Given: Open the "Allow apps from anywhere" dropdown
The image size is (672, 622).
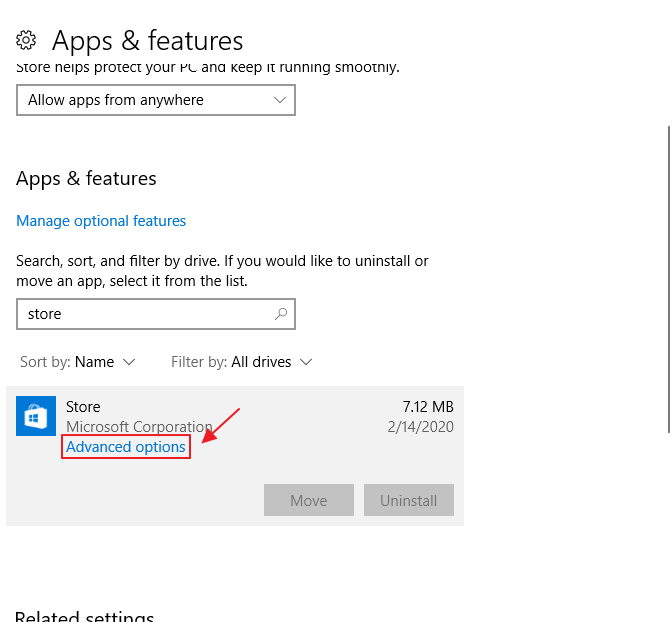Looking at the screenshot, I should pos(155,100).
